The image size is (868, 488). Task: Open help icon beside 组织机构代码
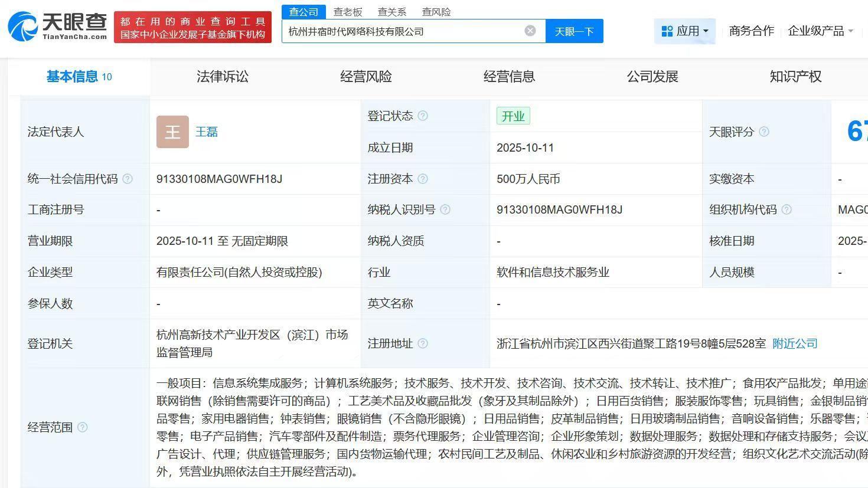787,209
